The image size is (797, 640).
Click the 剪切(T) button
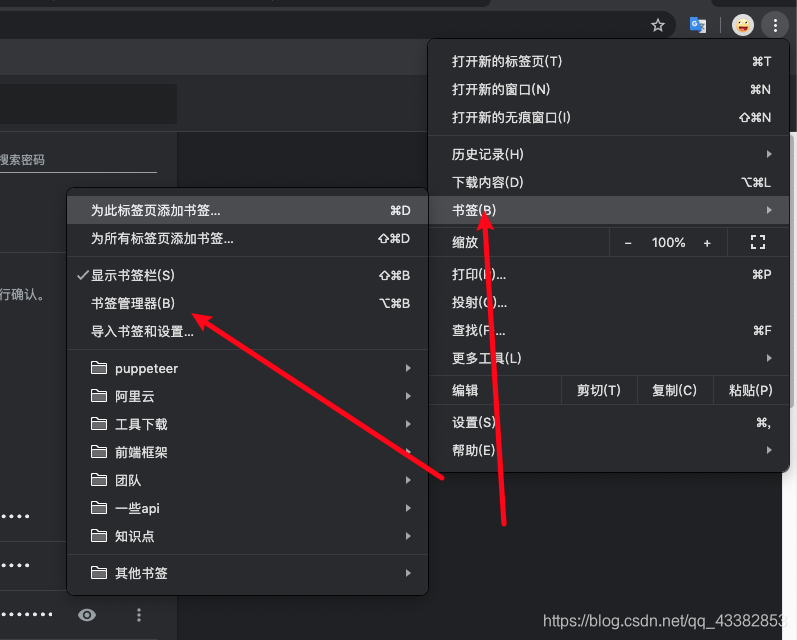click(x=599, y=390)
